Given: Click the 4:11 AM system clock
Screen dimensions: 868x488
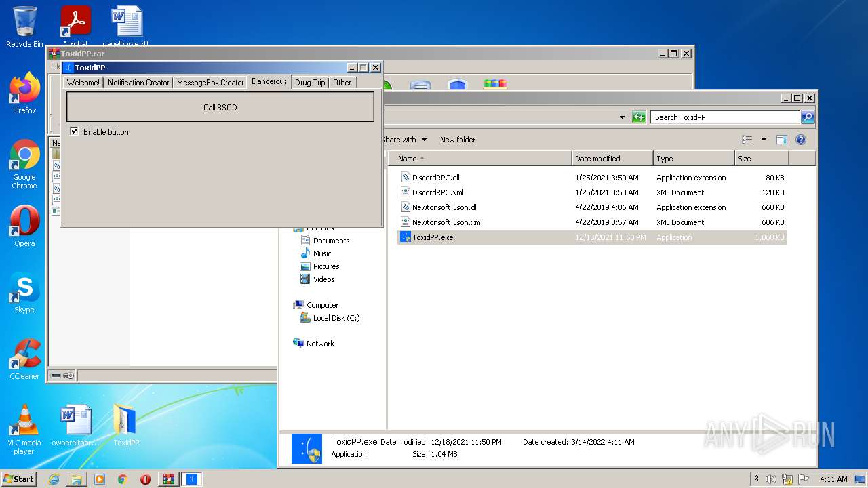Looking at the screenshot, I should (833, 479).
